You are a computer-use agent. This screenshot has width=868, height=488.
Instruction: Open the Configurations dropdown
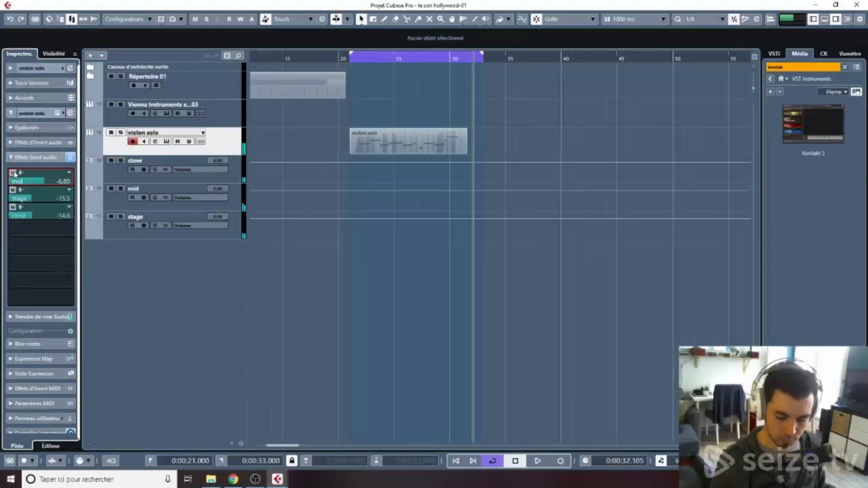[x=127, y=19]
